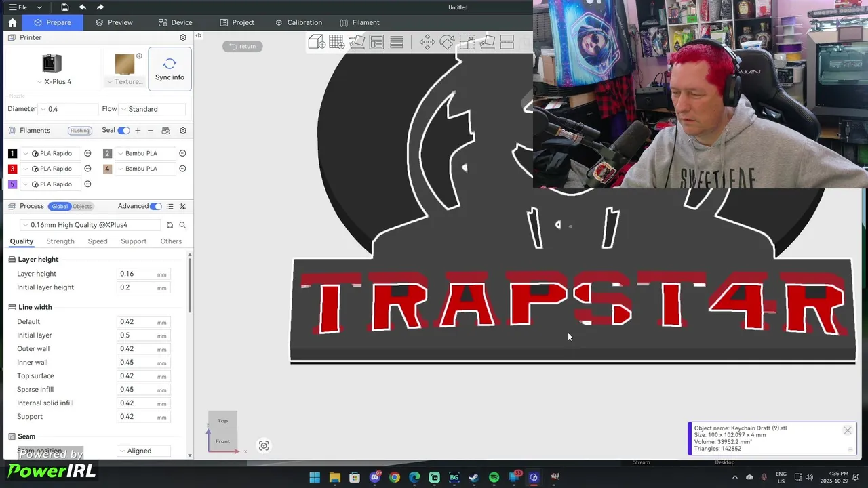Switch to the Preview tab

click(x=114, y=22)
